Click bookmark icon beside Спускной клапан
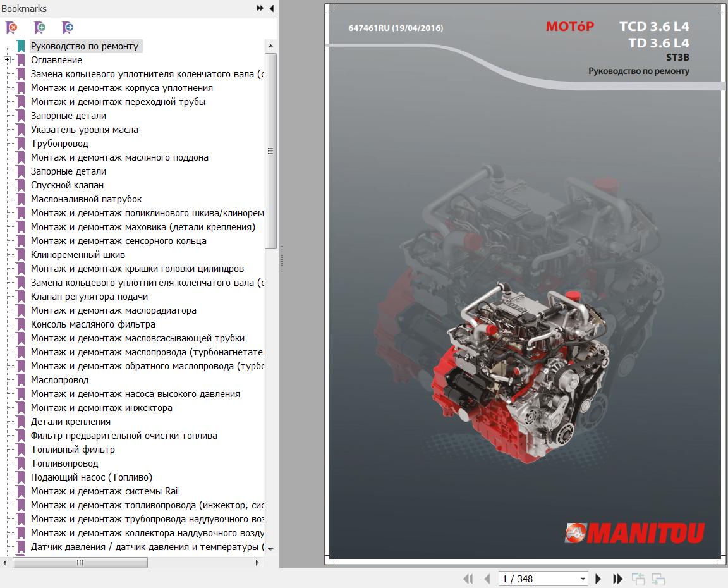728x588 pixels. pyautogui.click(x=21, y=185)
